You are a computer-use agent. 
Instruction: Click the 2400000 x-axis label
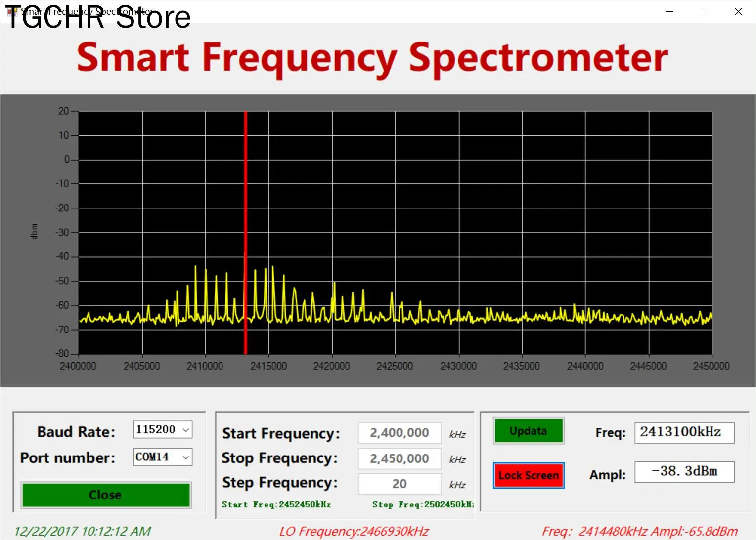tap(78, 366)
